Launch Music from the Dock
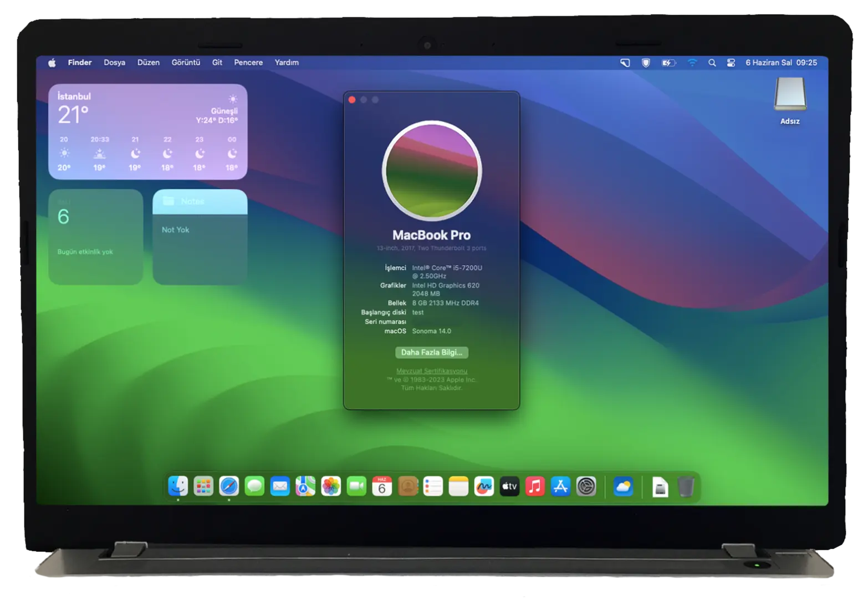The width and height of the screenshot is (868, 599). tap(535, 486)
